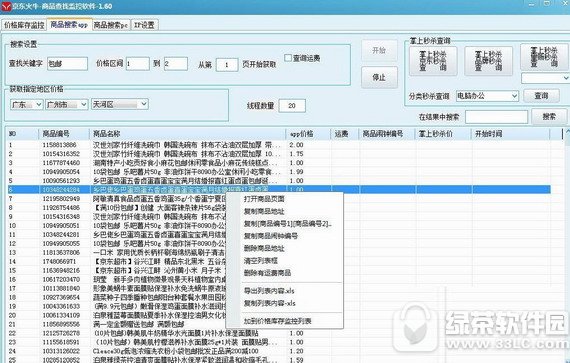Choose 加到价格库存监控列表 menu entry
The width and height of the screenshot is (570, 363).
click(x=277, y=321)
